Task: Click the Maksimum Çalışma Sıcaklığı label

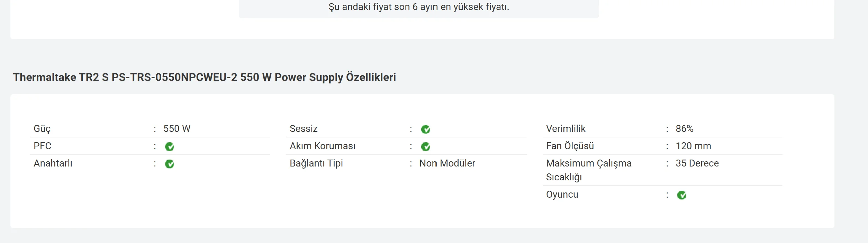Action: (x=588, y=170)
